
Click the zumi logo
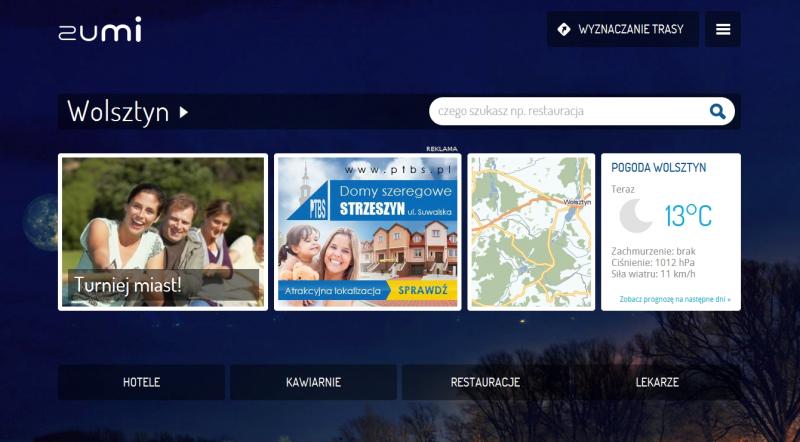(100, 30)
